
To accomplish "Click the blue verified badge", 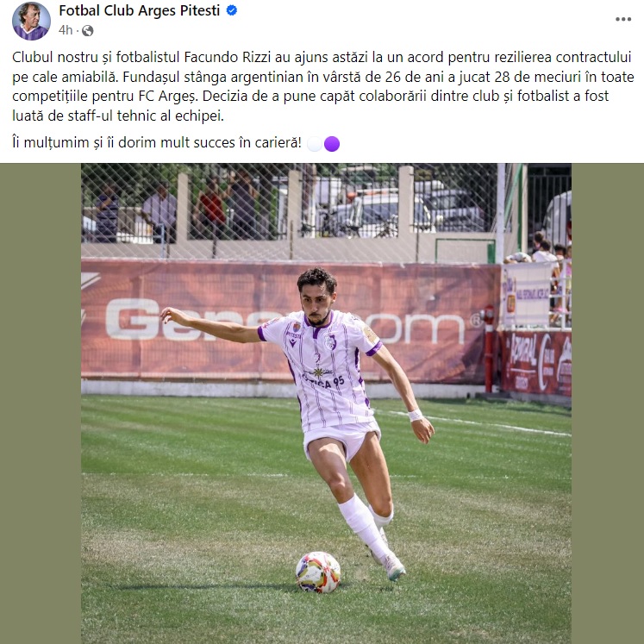I will point(232,12).
